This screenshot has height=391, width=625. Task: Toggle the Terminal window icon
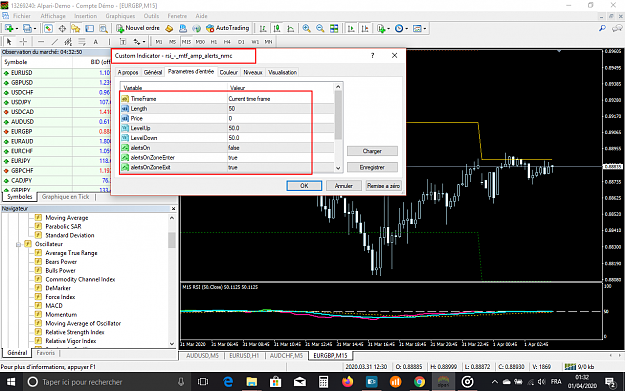pos(90,28)
